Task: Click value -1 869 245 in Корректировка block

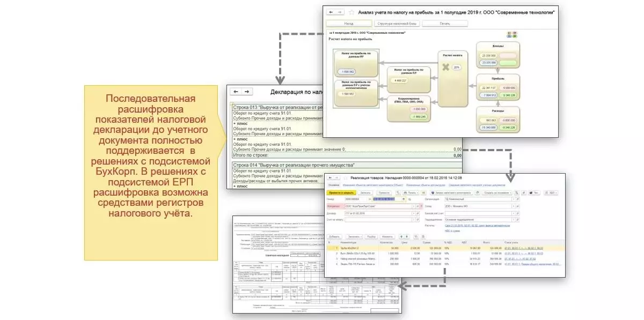Action: 418,116
